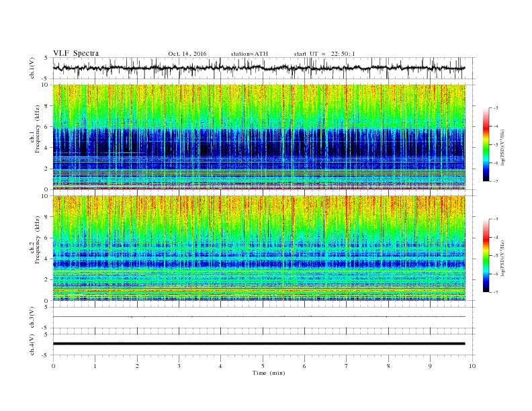Click the "3" tick on the time axis

pos(179,366)
